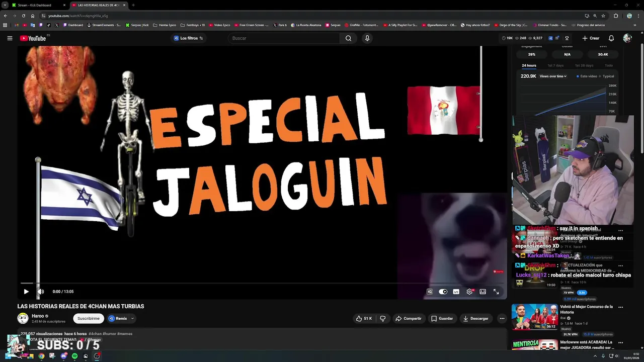Viewport: 644px width, 362px height.
Task: Open the Eliminar Fondo bookmark
Action: [549, 25]
